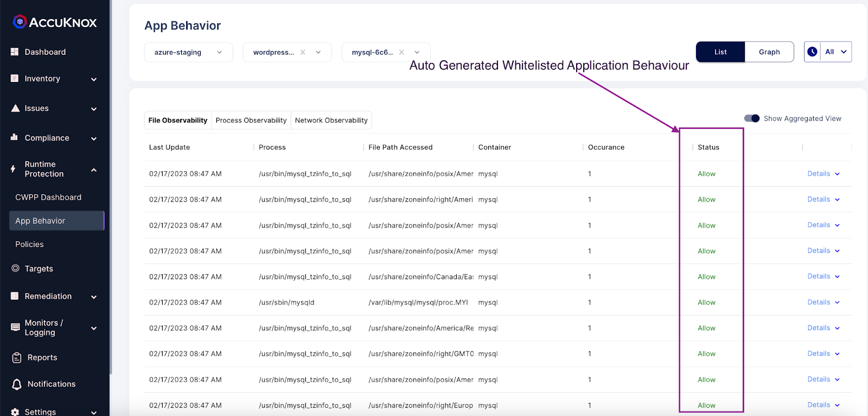Click the Last Update column header
868x416 pixels.
(170, 147)
